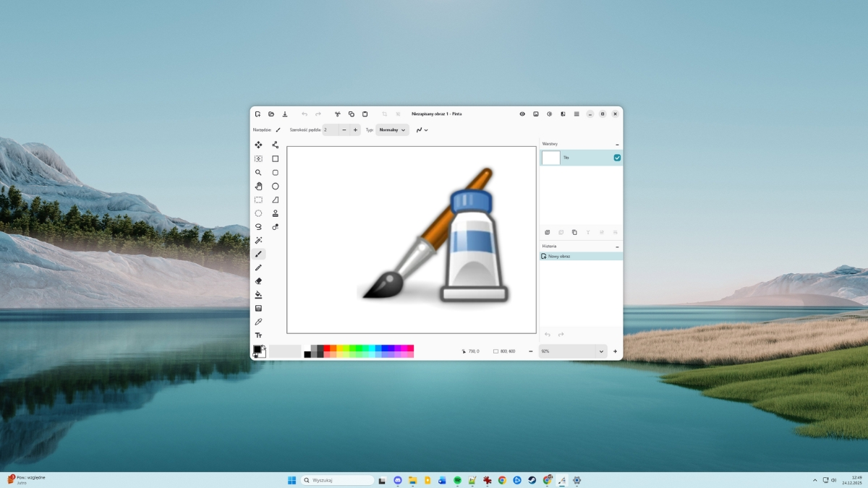Screen dimensions: 868x488
Task: Activate the Color Picker eyedropper tool
Action: pos(258,322)
